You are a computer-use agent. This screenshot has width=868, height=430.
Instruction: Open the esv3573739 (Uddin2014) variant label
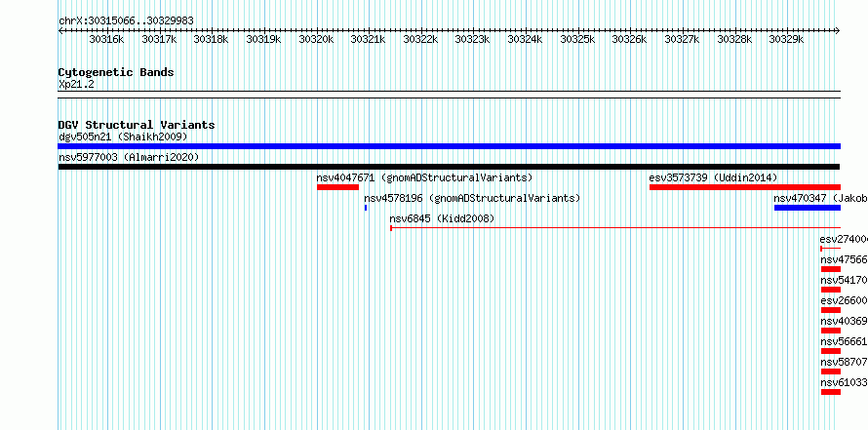tap(713, 177)
